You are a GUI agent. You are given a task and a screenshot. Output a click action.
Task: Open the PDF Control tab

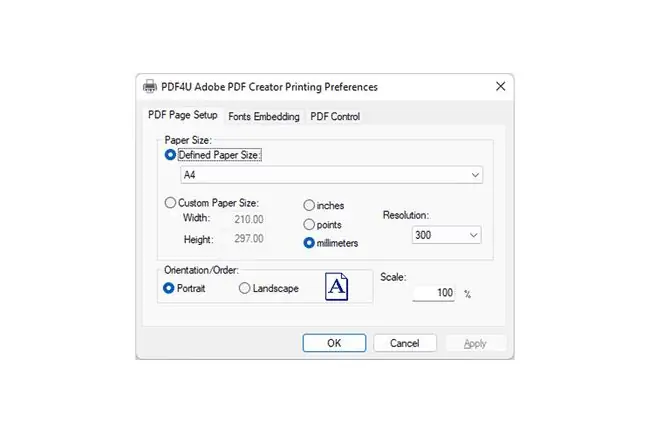coord(335,116)
